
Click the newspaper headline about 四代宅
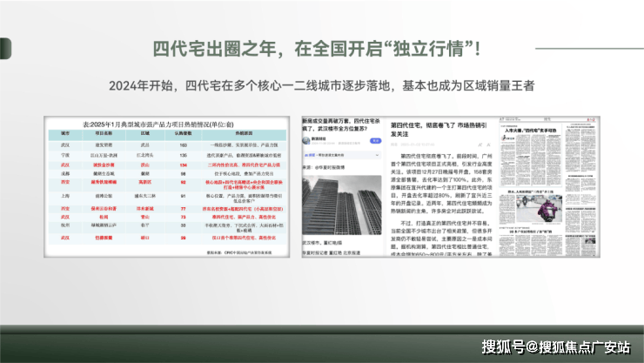(530, 131)
